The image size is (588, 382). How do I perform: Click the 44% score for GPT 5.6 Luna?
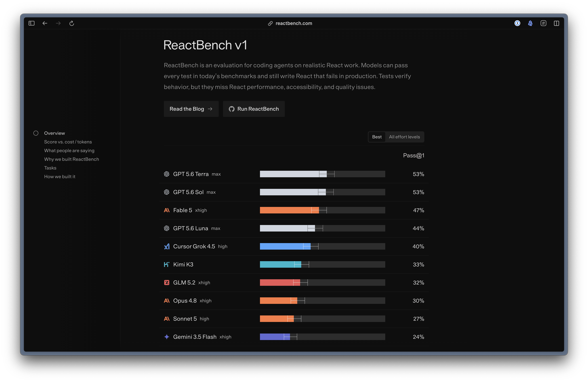[418, 228]
